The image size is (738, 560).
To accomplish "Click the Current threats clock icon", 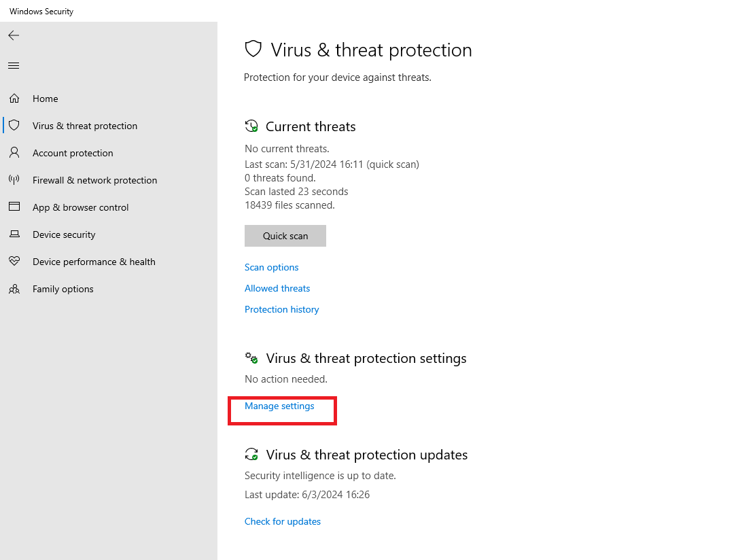I will click(x=252, y=126).
